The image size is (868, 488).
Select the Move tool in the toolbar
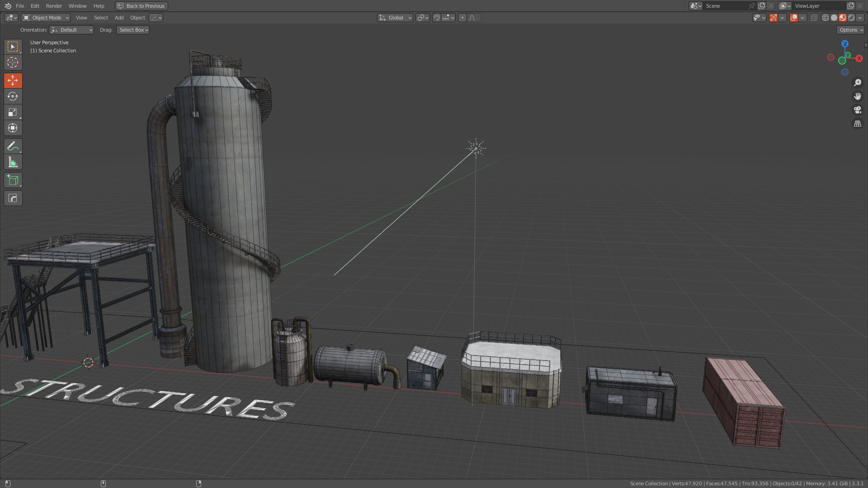click(x=13, y=80)
